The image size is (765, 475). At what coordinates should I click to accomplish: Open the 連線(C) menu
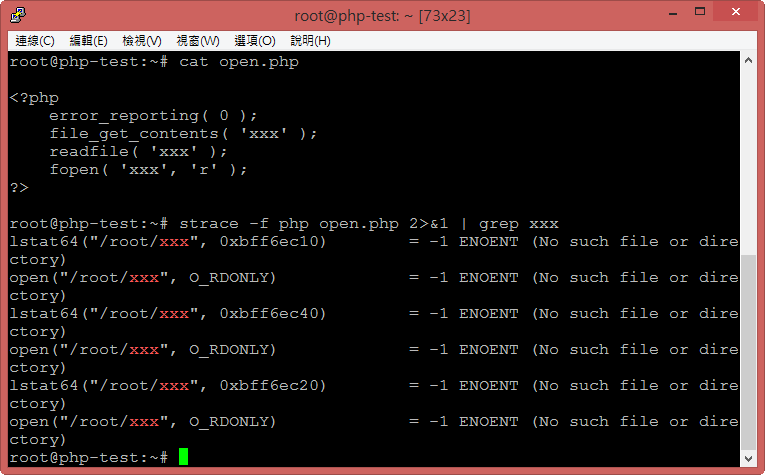pos(35,41)
